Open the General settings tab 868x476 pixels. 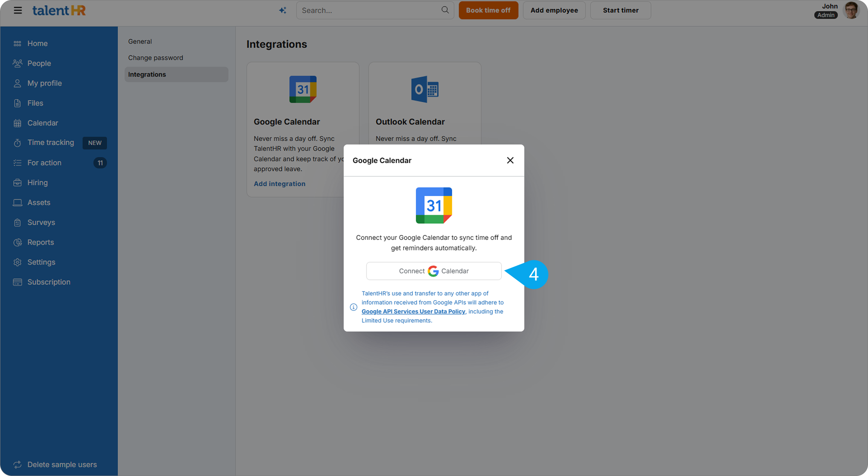click(140, 41)
